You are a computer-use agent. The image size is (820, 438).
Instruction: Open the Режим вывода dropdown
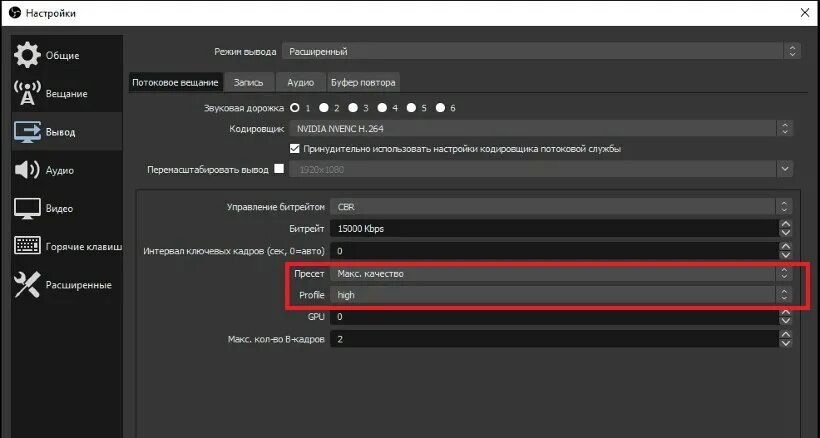(x=541, y=51)
